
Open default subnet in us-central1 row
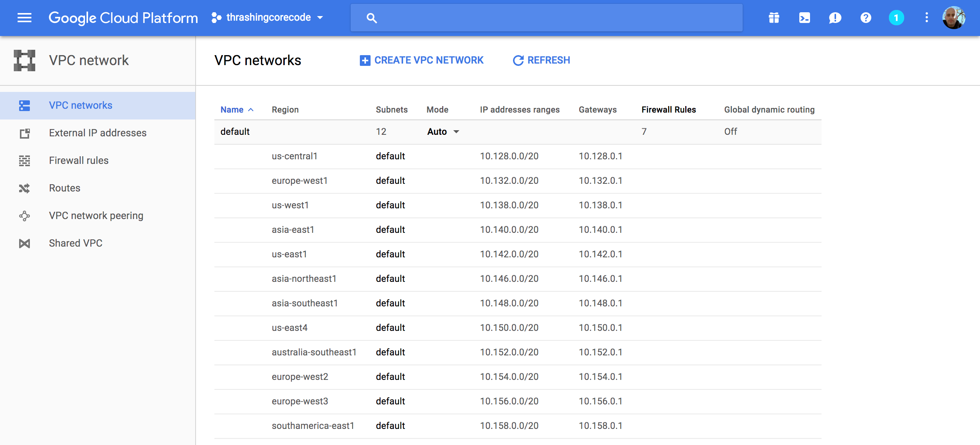(390, 156)
